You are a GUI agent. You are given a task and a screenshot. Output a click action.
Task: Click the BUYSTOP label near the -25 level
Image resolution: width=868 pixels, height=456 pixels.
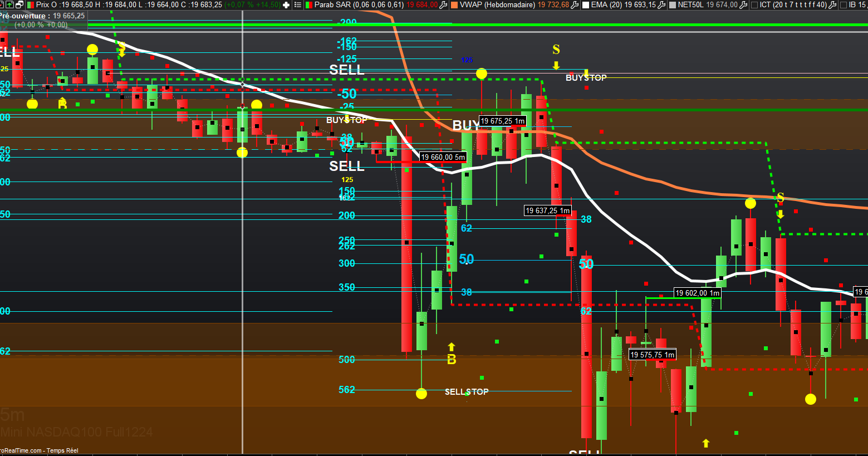(347, 120)
